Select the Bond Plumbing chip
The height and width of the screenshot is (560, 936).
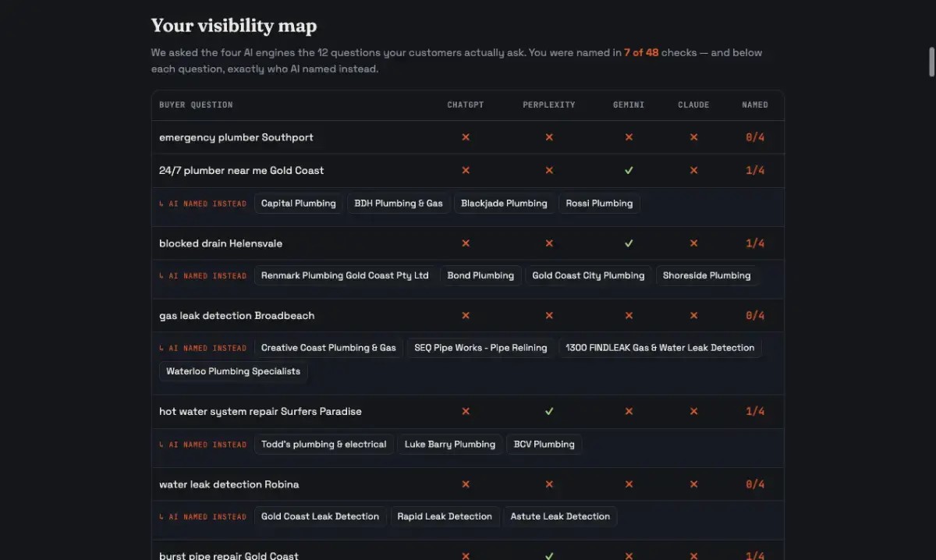480,275
